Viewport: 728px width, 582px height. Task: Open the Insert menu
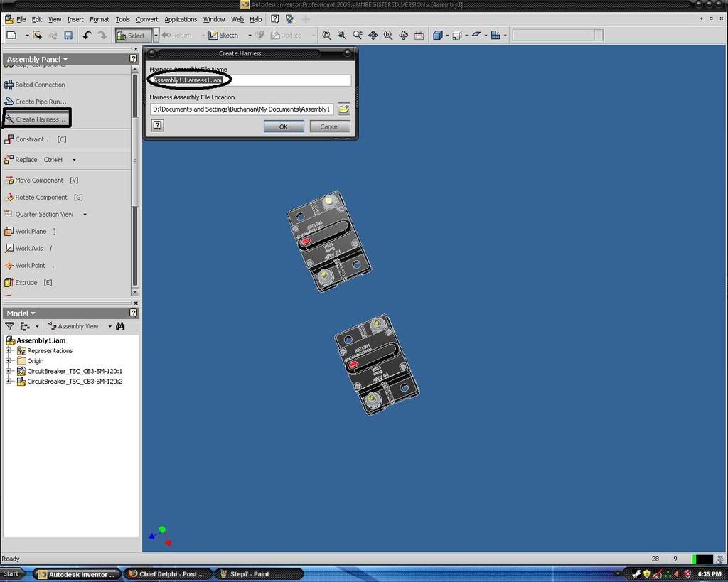click(x=75, y=19)
